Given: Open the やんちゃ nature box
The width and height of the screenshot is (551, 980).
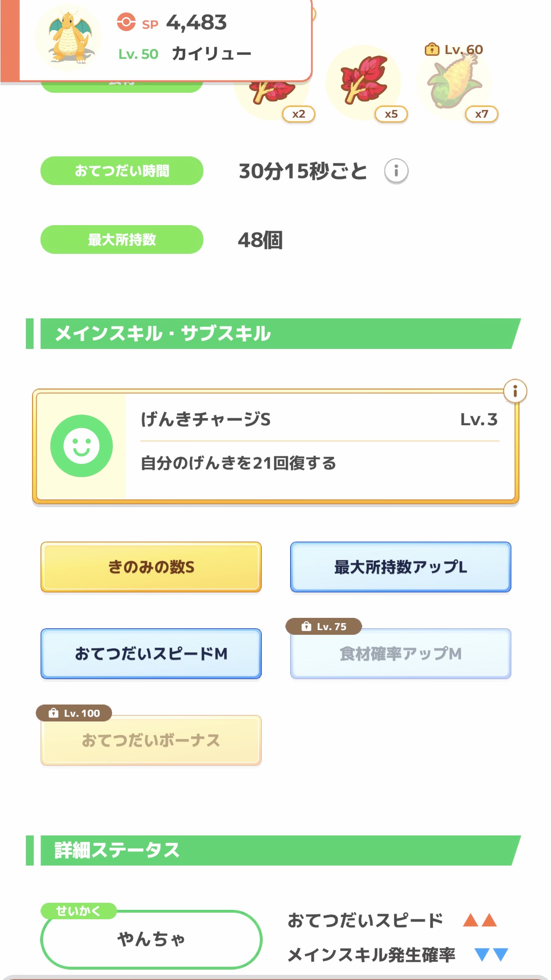Looking at the screenshot, I should pyautogui.click(x=151, y=939).
